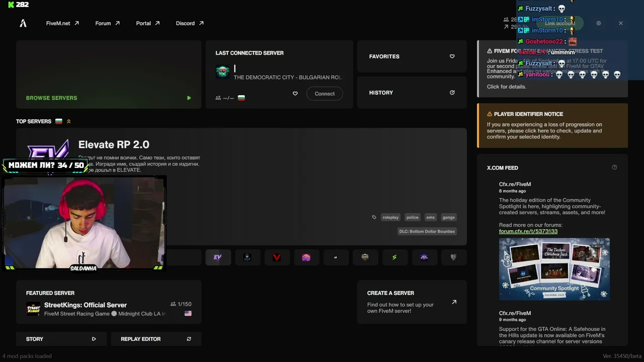This screenshot has width=644, height=362.
Task: Click The Democratic City server logo
Action: coord(222,72)
